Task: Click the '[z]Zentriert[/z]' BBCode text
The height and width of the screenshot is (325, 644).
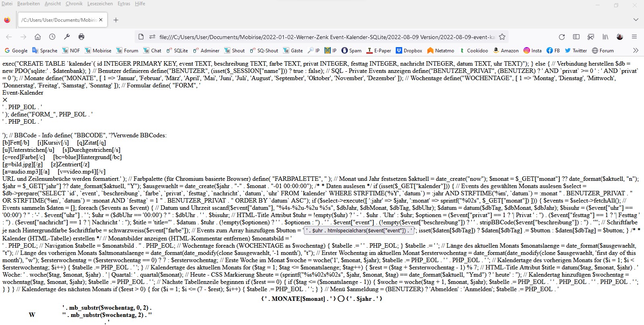Action: click(x=70, y=164)
